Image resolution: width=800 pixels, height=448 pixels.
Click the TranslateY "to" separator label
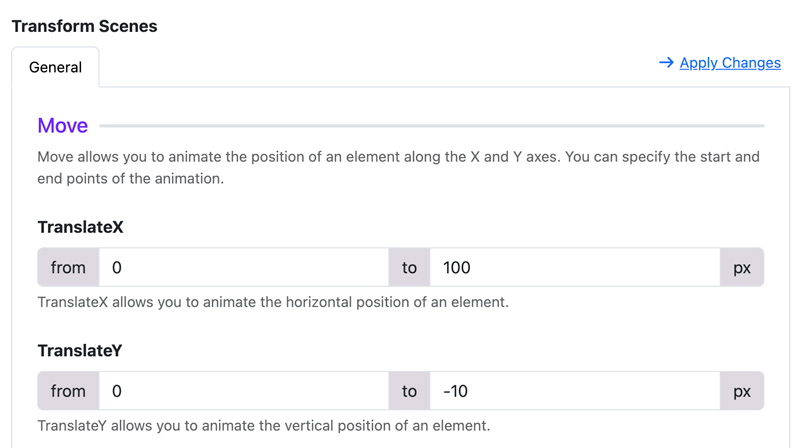coord(409,391)
